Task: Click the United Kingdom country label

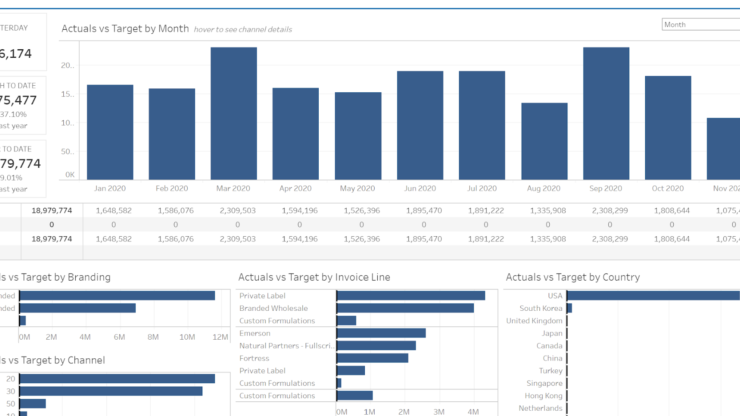Action: click(534, 321)
